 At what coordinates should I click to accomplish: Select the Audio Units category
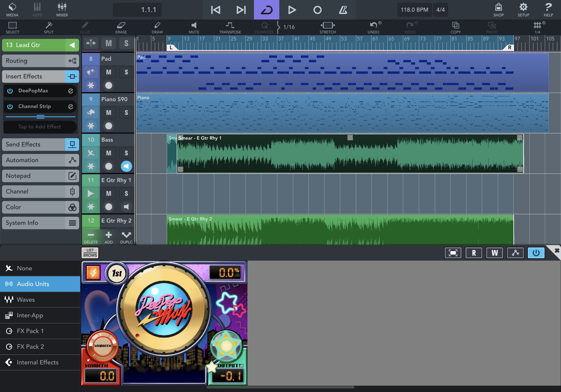40,284
